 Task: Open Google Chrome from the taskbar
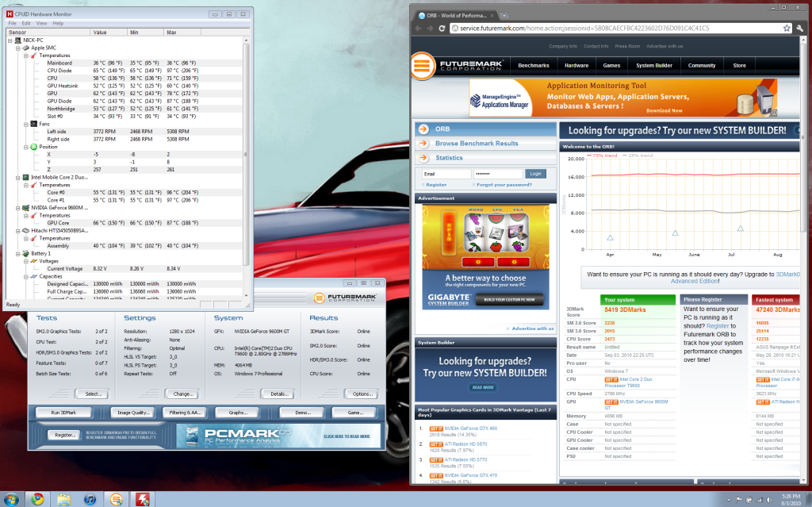37,499
